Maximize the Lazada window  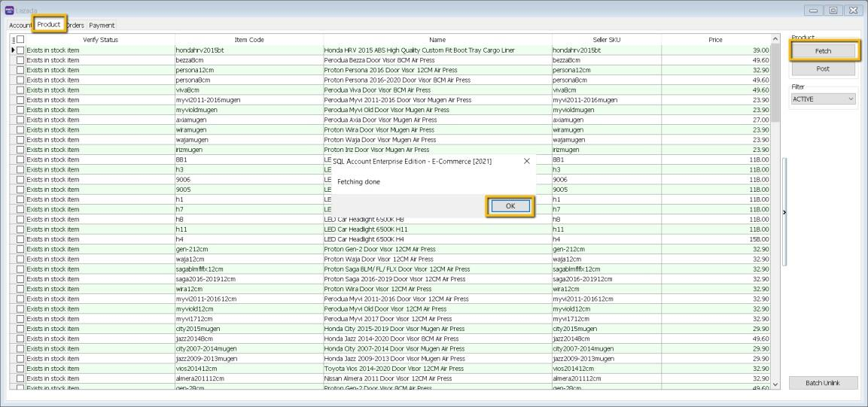click(x=832, y=9)
